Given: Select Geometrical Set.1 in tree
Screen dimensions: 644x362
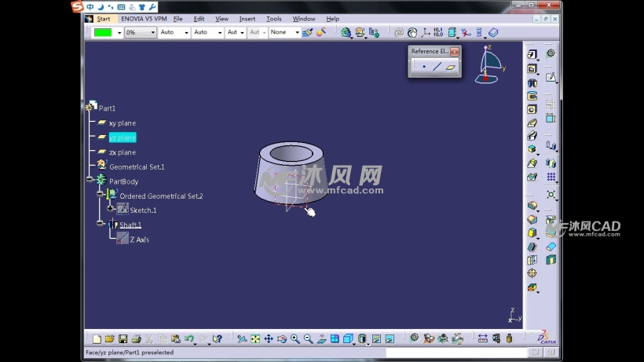Looking at the screenshot, I should pyautogui.click(x=137, y=167).
